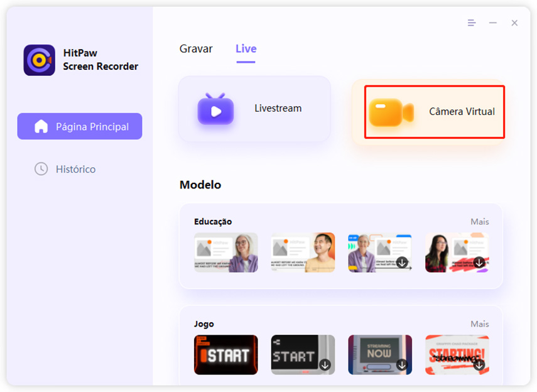Open Histórico in the sidebar
Screen dimensions: 537x392
(x=75, y=169)
